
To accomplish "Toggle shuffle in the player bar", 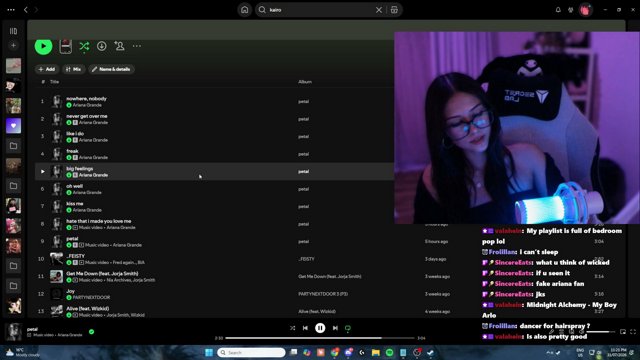I will (292, 328).
